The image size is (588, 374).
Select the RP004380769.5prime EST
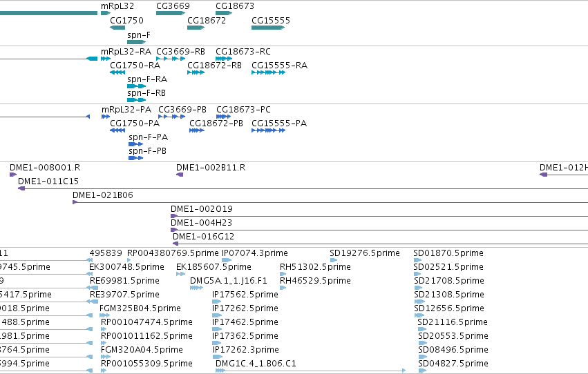click(x=129, y=260)
